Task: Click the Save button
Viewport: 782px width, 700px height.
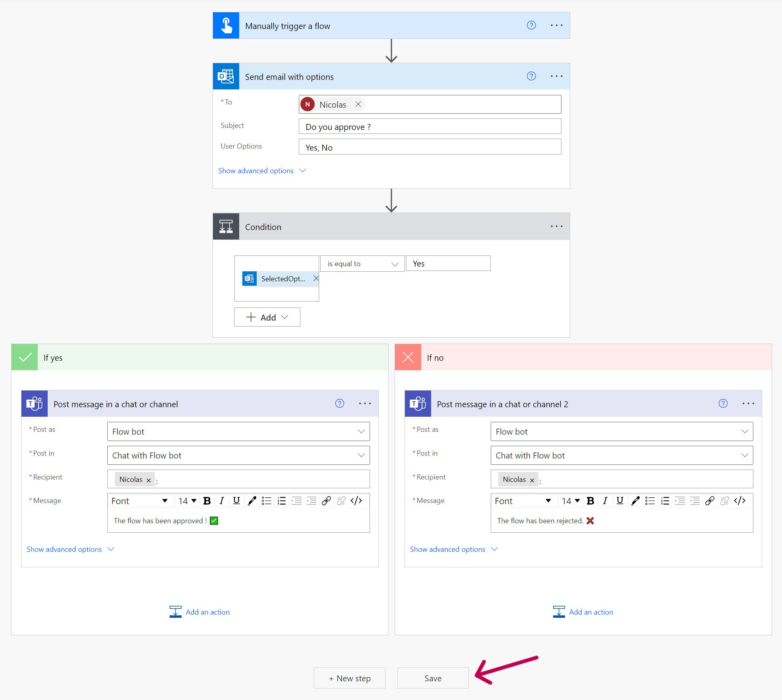Action: coord(433,678)
